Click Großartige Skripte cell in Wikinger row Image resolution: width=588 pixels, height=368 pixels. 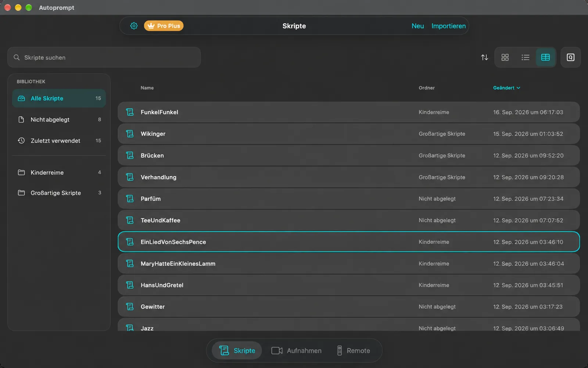(x=442, y=134)
